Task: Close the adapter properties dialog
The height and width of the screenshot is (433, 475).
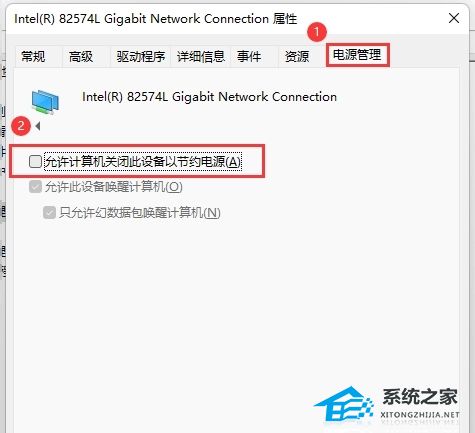Action: (454, 18)
